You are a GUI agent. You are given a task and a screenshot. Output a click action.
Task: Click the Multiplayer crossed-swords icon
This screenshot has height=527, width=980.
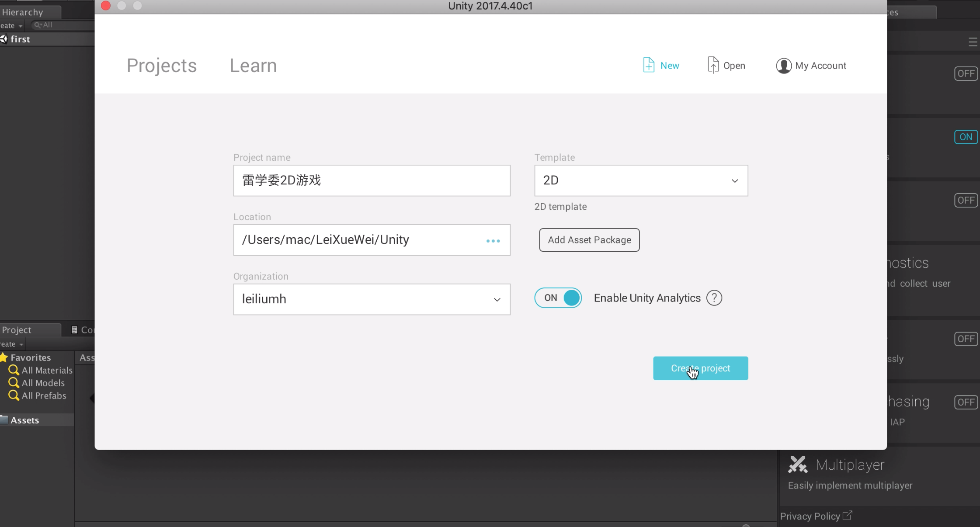coord(798,465)
